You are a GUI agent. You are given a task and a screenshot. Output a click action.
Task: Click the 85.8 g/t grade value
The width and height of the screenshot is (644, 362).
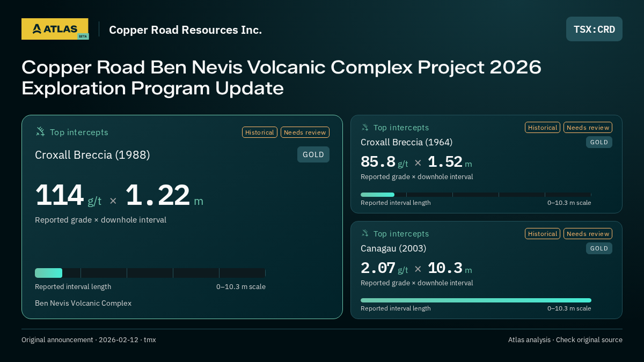point(384,162)
